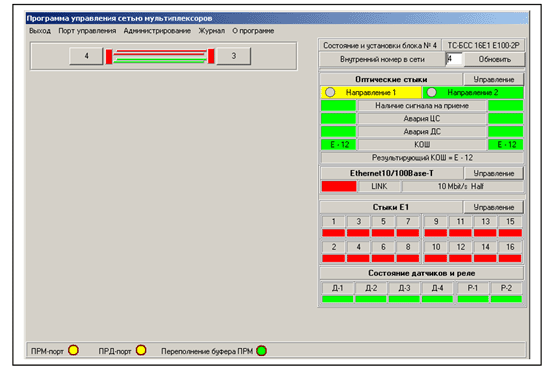Screen dimensions: 560x378
Task: Click relay Р-1 label
Action: point(473,288)
